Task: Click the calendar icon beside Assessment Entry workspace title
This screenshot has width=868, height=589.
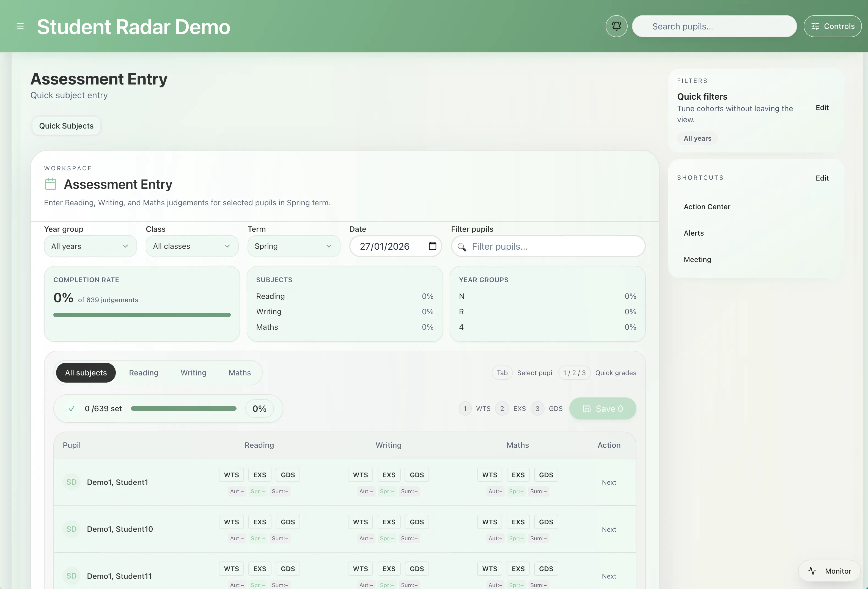Action: coord(50,184)
